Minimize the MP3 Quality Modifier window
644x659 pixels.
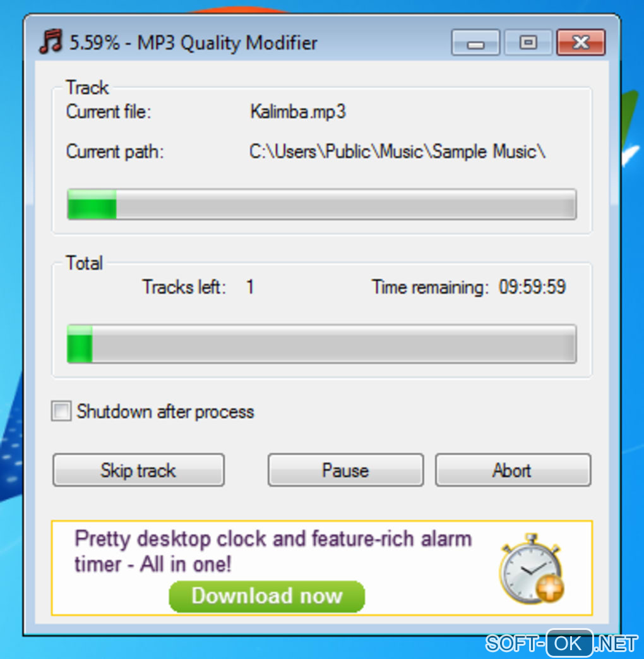(x=475, y=42)
